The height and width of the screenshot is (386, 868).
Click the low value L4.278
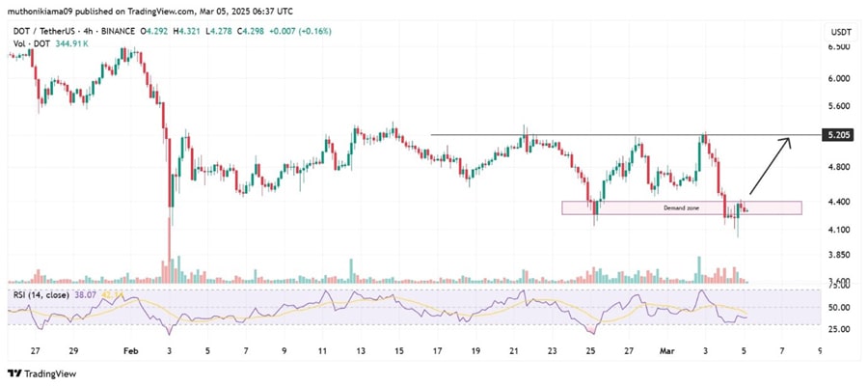click(219, 32)
